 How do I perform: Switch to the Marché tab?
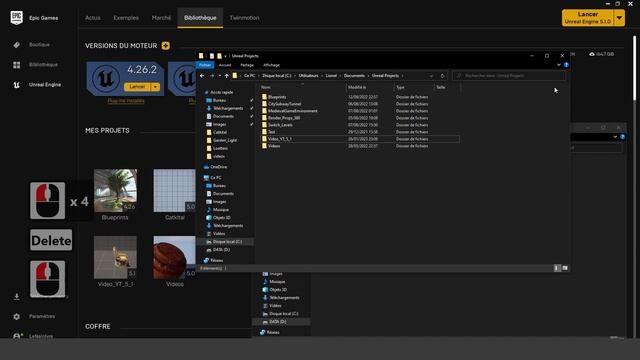(161, 18)
